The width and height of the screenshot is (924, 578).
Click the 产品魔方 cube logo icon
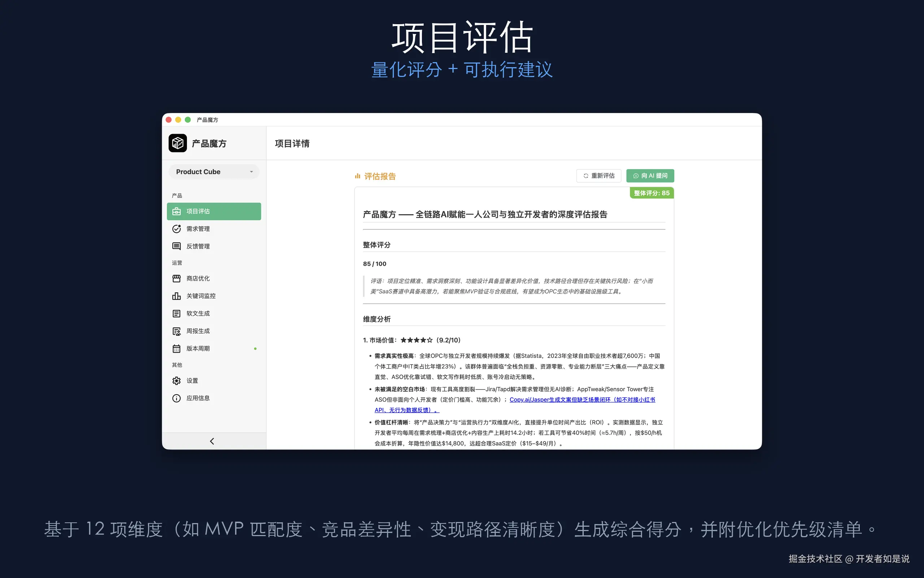click(x=178, y=143)
